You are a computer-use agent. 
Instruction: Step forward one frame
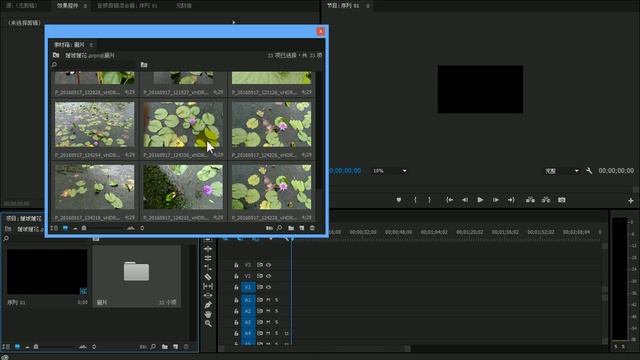coord(496,200)
